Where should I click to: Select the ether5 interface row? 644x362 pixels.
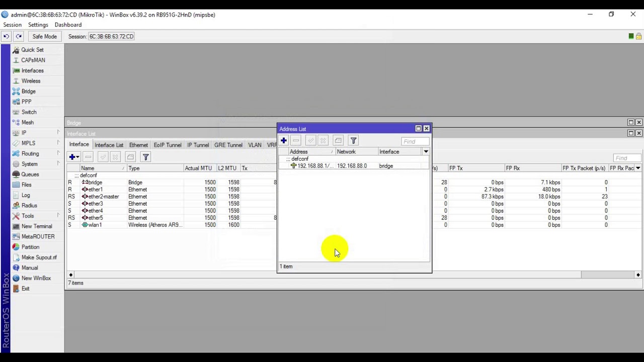(x=172, y=218)
